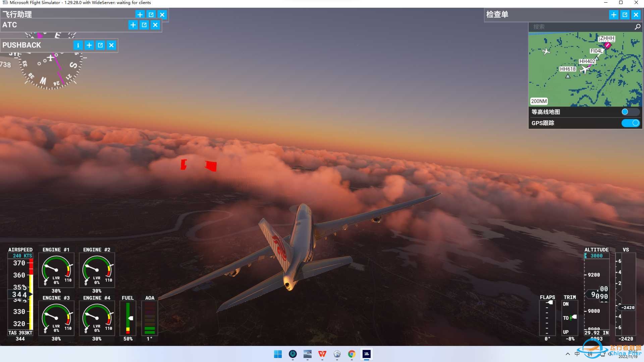Click the 飞行助理 panel title
This screenshot has width=644, height=362.
pyautogui.click(x=17, y=14)
